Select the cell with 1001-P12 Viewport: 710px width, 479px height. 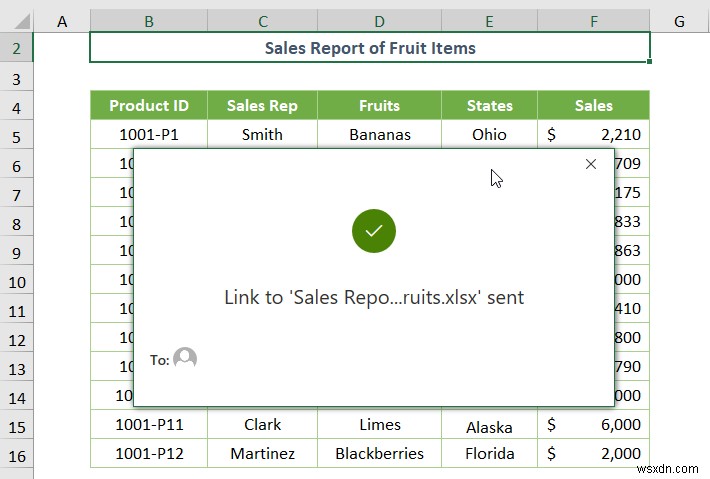[149, 453]
